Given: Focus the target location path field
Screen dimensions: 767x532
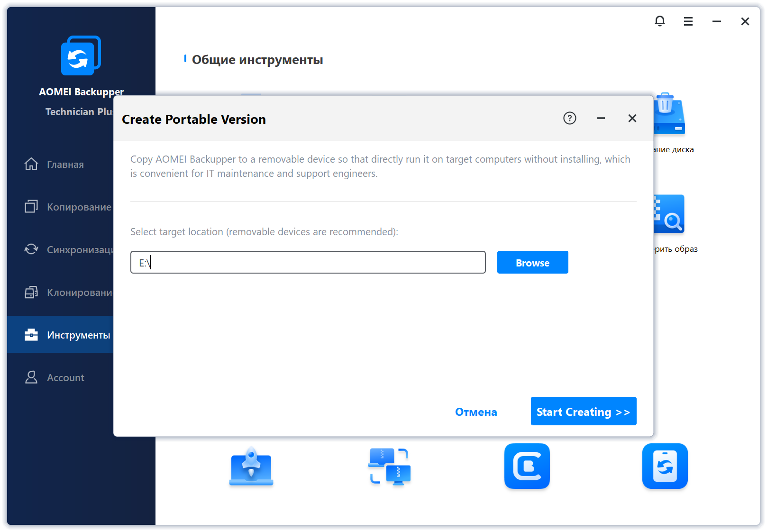Looking at the screenshot, I should (308, 262).
